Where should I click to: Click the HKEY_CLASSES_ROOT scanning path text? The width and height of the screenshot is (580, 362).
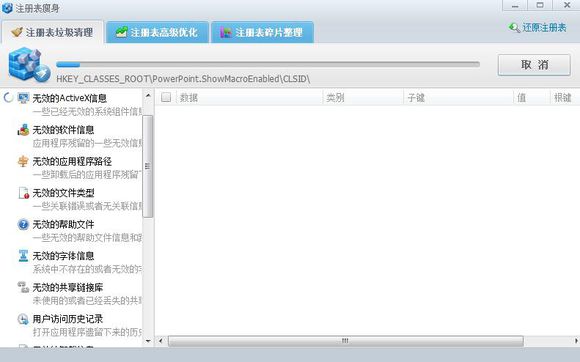click(x=183, y=79)
